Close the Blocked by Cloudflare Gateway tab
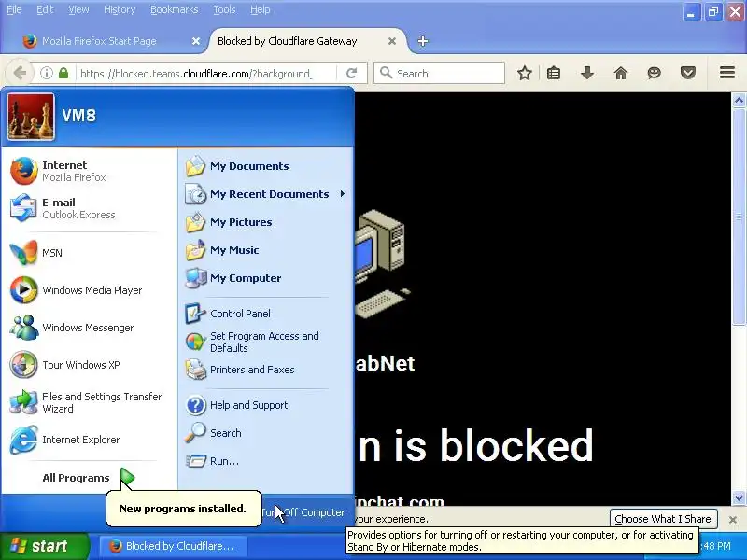 click(x=392, y=41)
